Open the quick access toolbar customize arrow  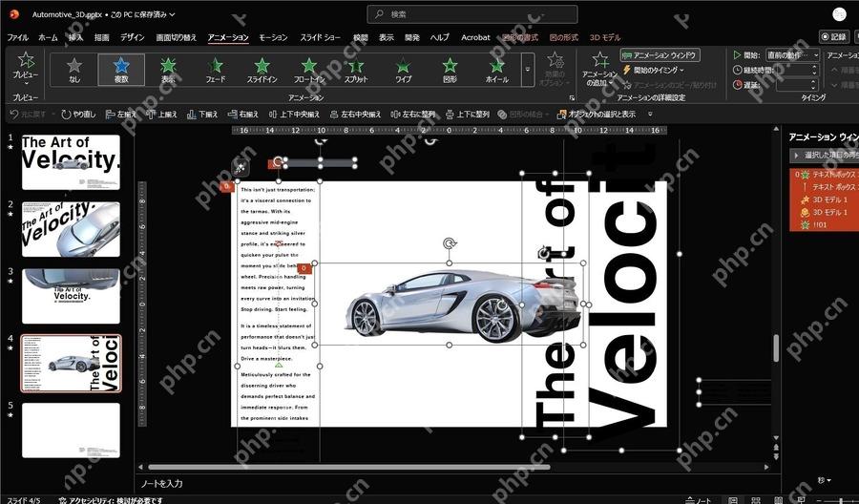650,114
